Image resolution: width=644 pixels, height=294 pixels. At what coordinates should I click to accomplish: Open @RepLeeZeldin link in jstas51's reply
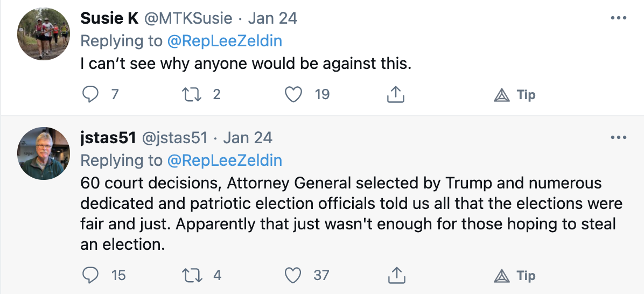click(225, 160)
